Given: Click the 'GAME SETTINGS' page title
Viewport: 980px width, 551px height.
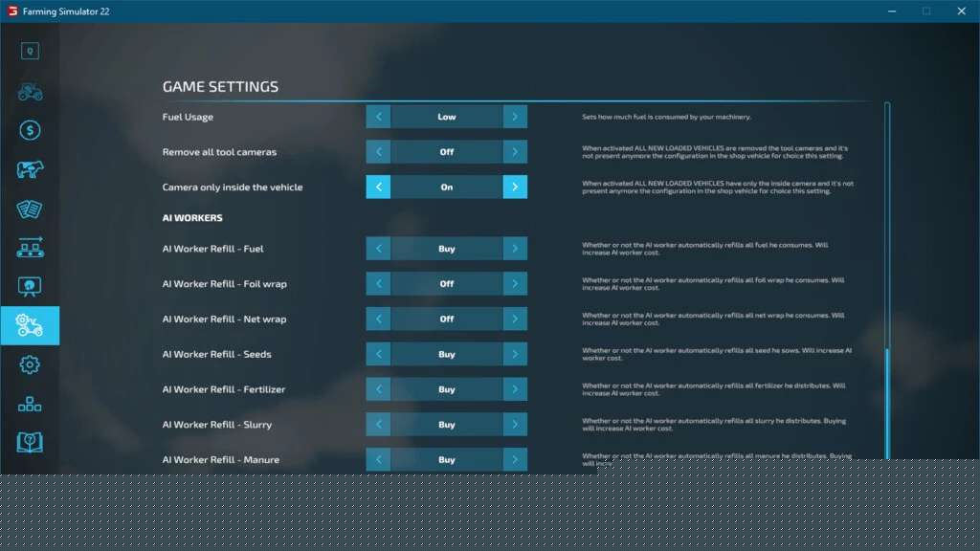Looking at the screenshot, I should tap(221, 87).
